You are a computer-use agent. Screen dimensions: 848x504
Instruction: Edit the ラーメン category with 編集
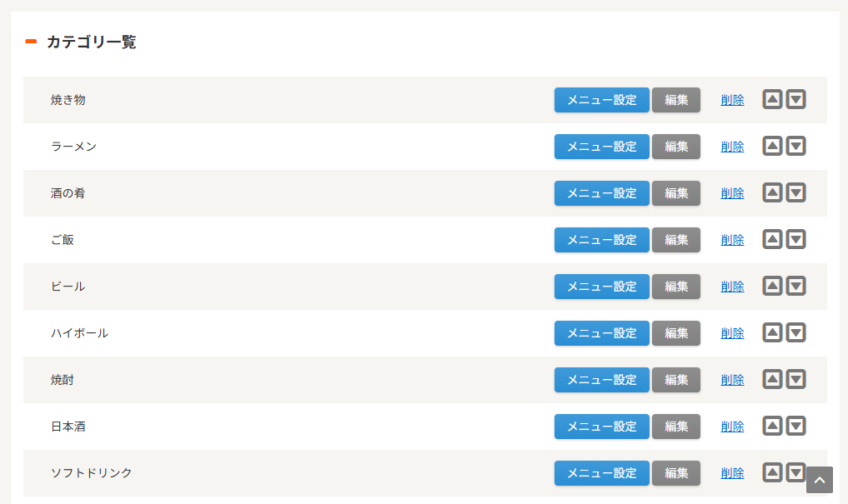[676, 147]
